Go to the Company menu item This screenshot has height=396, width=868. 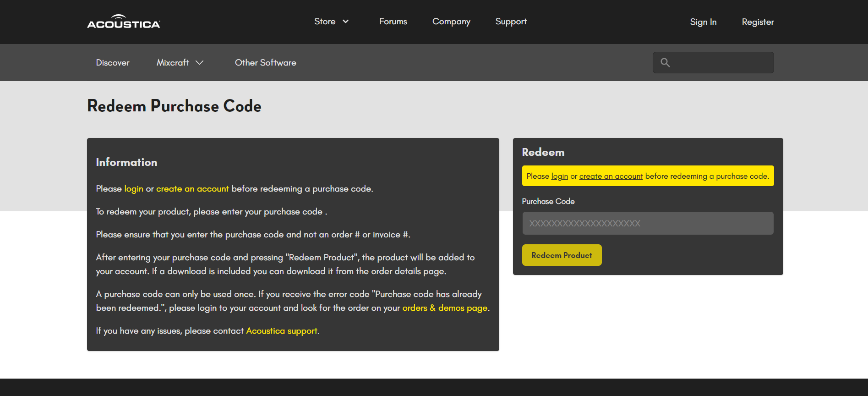click(x=451, y=22)
